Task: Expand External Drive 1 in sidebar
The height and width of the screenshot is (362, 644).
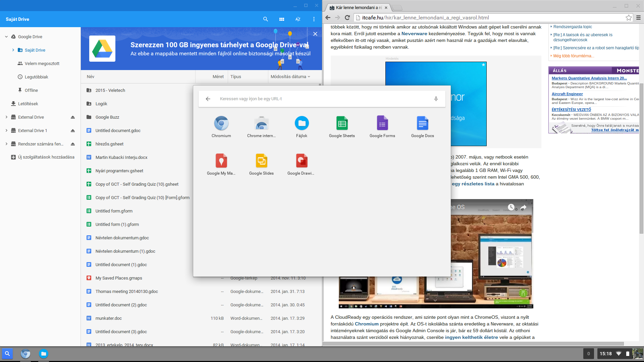Action: (6, 130)
